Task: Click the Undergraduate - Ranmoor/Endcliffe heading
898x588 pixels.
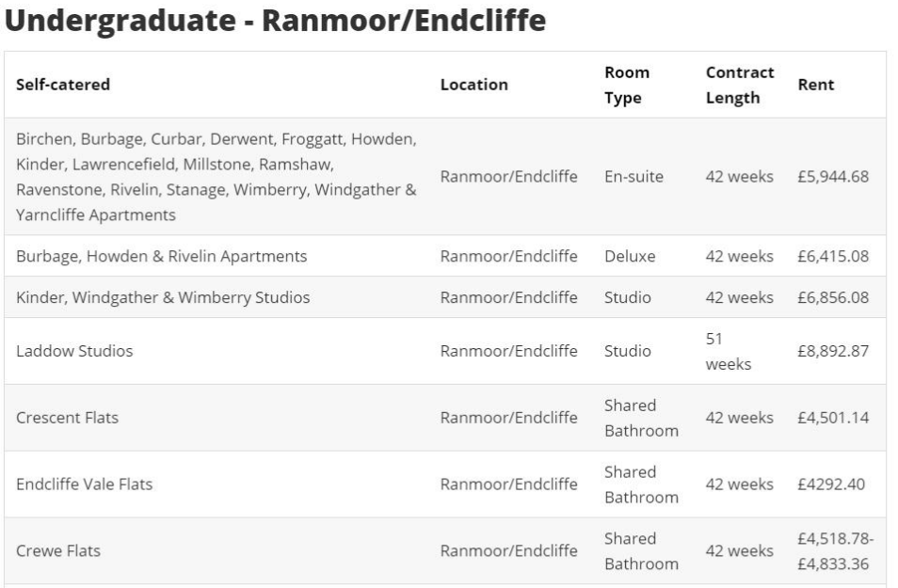Action: pos(277,23)
